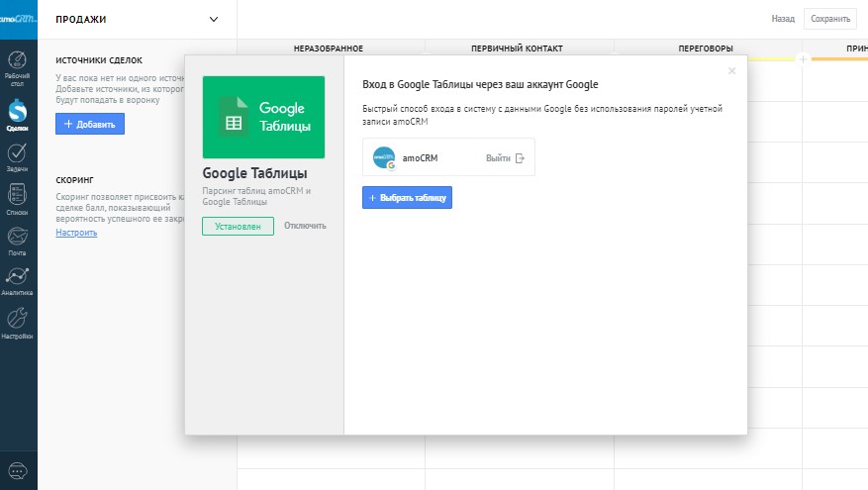Open Задачи in the left sidebar
868x490 pixels.
tap(17, 156)
